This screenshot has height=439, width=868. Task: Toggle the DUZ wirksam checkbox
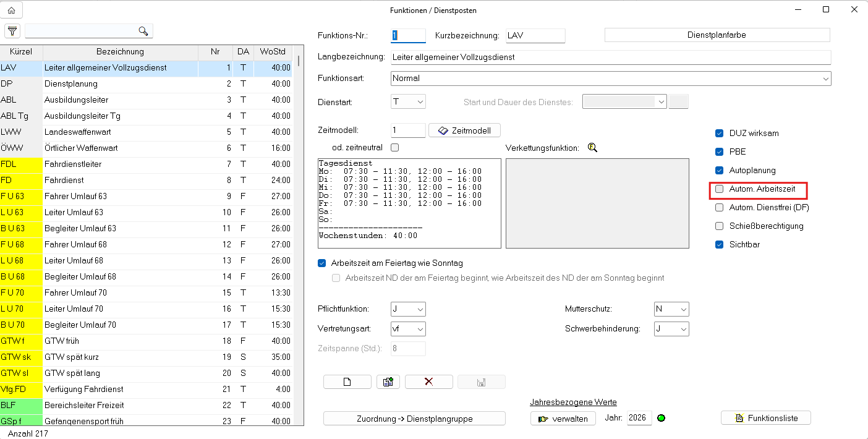[x=719, y=134]
